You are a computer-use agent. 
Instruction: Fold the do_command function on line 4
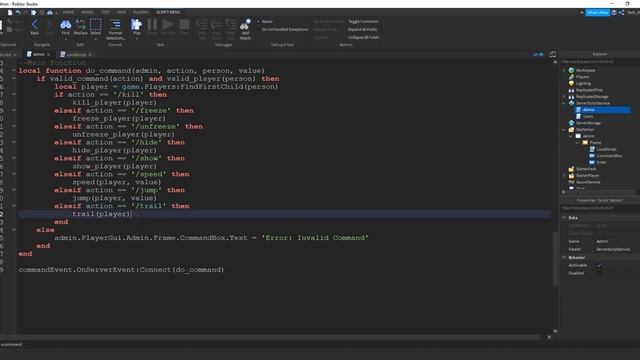click(13, 71)
